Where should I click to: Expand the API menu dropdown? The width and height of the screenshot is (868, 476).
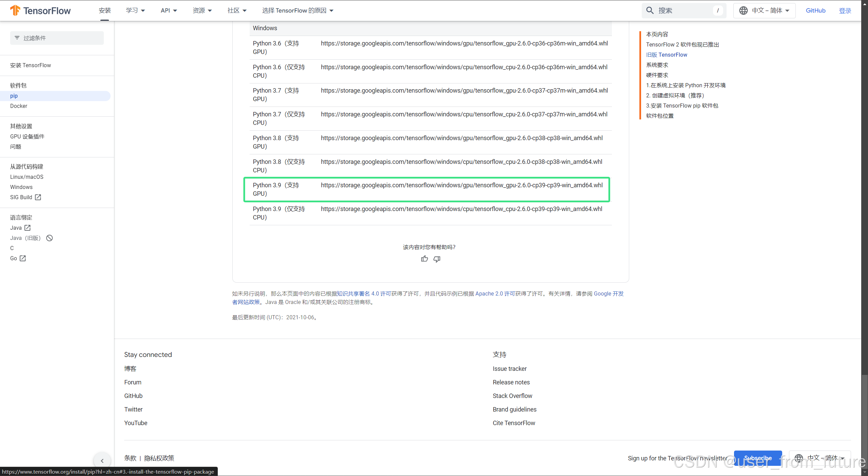[x=169, y=11]
